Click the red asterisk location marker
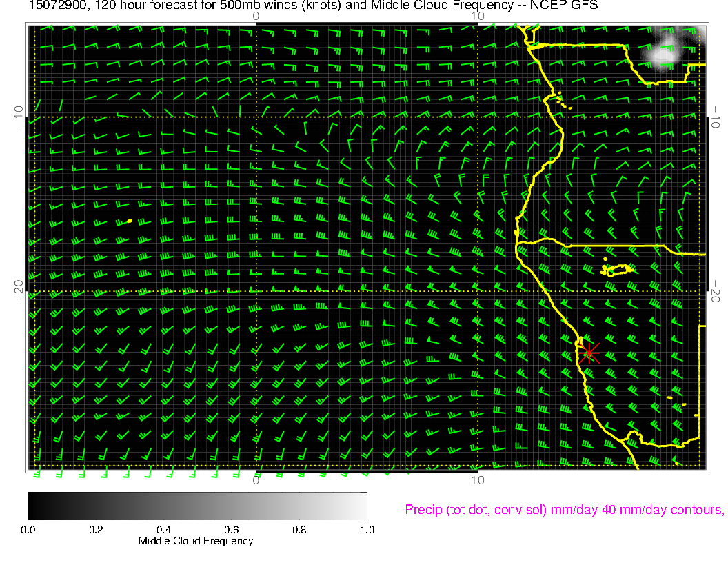Screen dimensions: 728x563 pos(589,353)
